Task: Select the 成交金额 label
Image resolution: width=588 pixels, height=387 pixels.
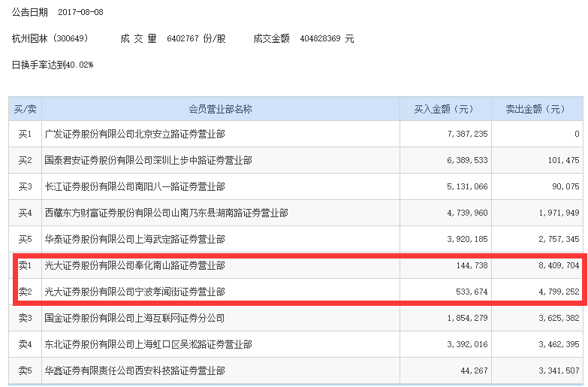Action: tap(272, 38)
